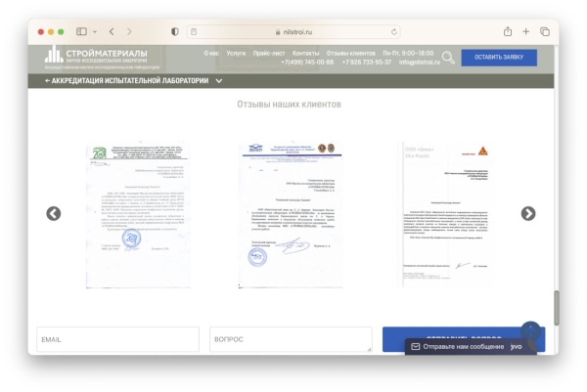Open the sidebar options dropdown chevron

click(95, 32)
